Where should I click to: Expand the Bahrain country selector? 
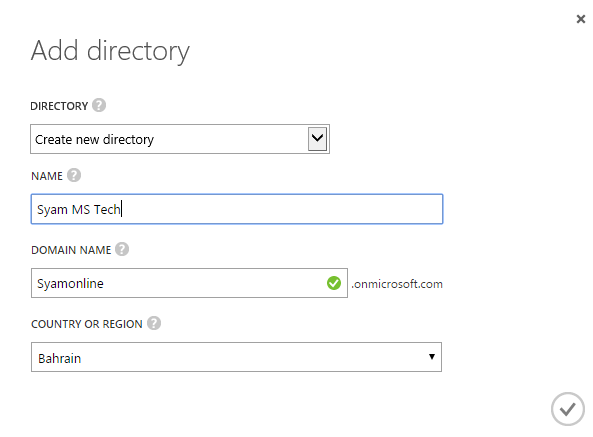tap(236, 357)
